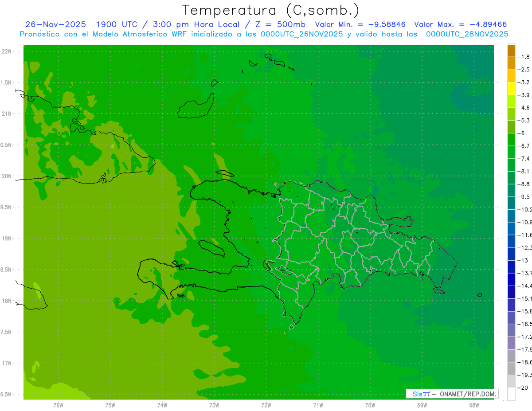
Task: Click the '9.5N' latitude tick label
Action: click(x=6, y=207)
